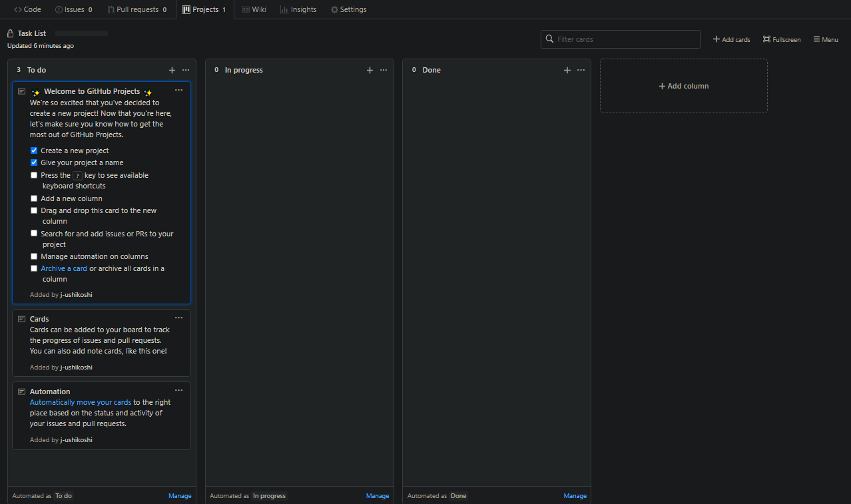Image resolution: width=851 pixels, height=504 pixels.
Task: Click the Projects tab board icon
Action: 186,9
